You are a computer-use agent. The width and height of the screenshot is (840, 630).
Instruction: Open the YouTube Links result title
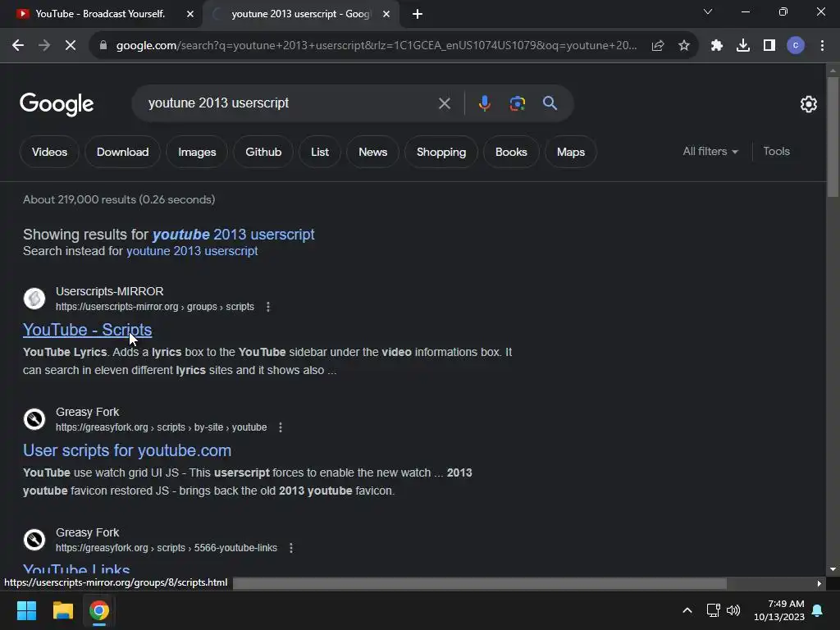click(76, 569)
